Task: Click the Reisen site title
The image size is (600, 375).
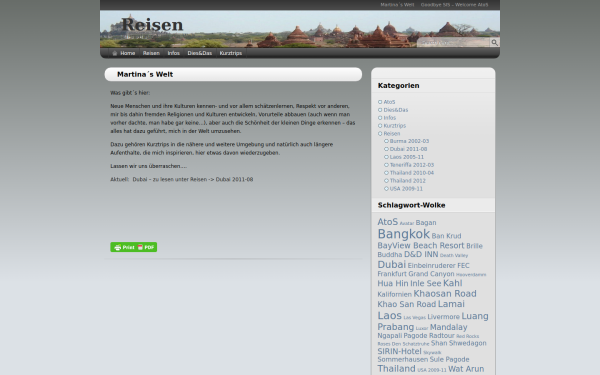Action: coord(152,25)
